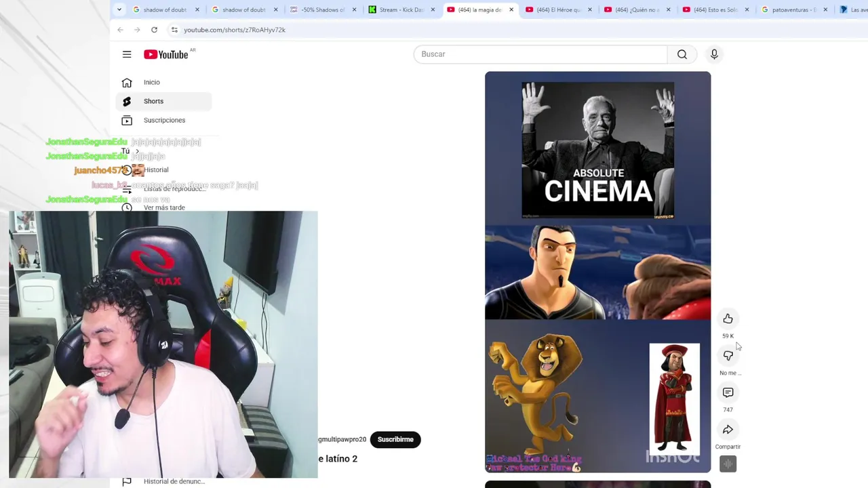The image size is (868, 488).
Task: Share the short via Compartir arrow
Action: point(728,430)
